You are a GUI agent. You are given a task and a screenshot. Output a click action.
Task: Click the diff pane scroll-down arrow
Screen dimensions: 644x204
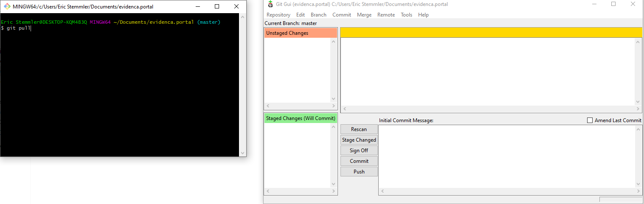coord(638,102)
